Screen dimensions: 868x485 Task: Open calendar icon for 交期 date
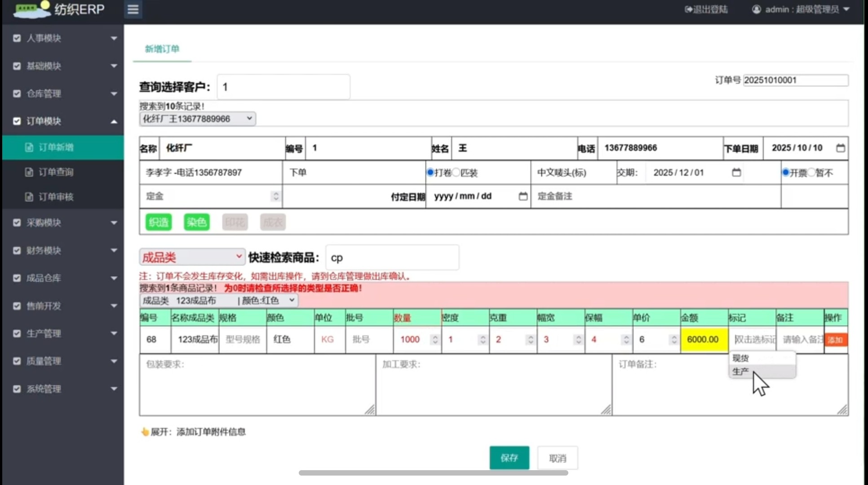coord(736,172)
